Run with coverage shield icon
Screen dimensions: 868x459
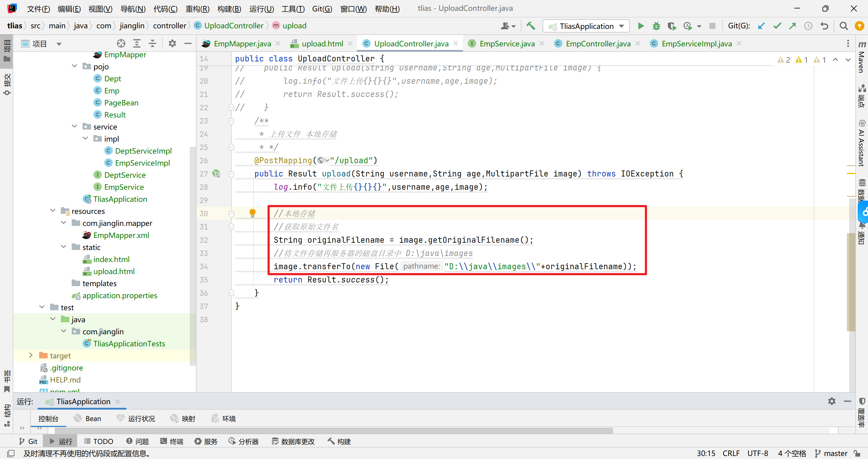[x=671, y=26]
